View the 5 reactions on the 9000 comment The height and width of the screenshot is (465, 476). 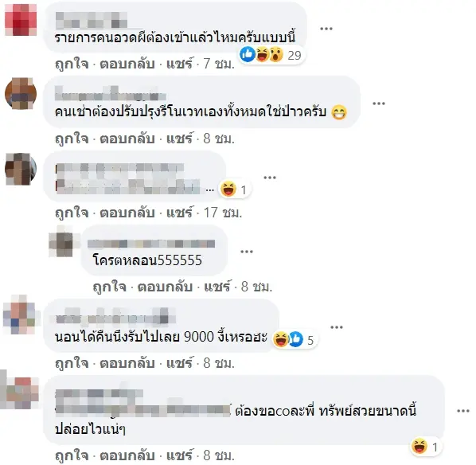[295, 339]
